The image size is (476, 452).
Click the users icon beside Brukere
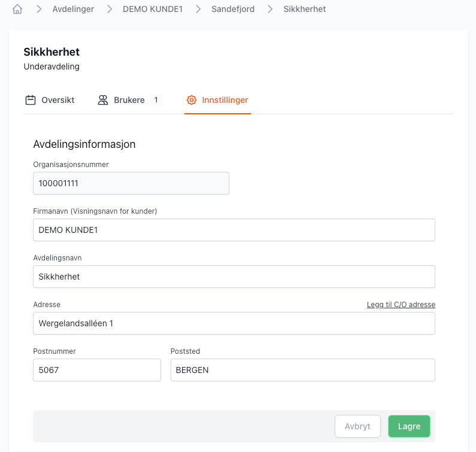[103, 100]
